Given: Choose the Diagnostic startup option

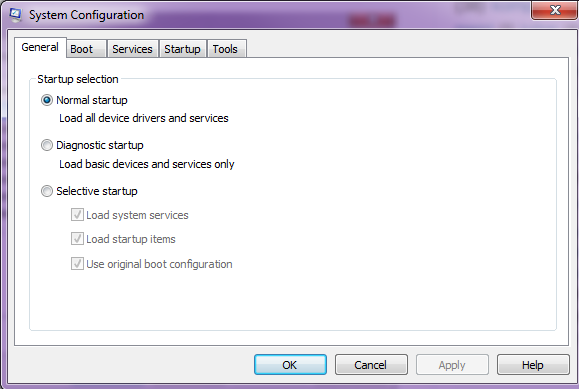Looking at the screenshot, I should tap(47, 145).
